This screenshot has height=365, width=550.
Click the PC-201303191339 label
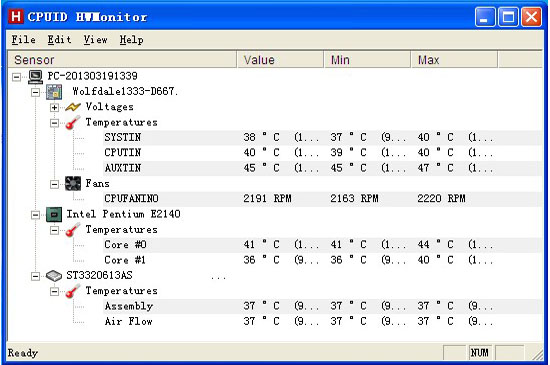coord(93,76)
